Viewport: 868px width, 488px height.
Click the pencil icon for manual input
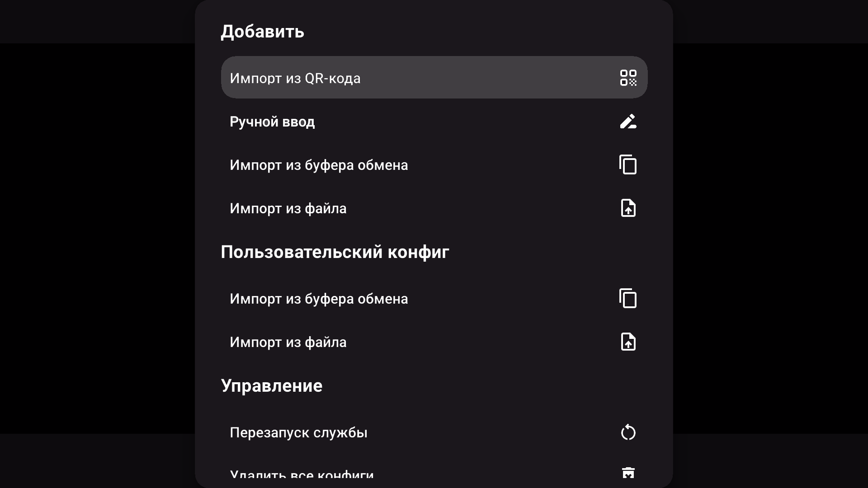click(628, 122)
